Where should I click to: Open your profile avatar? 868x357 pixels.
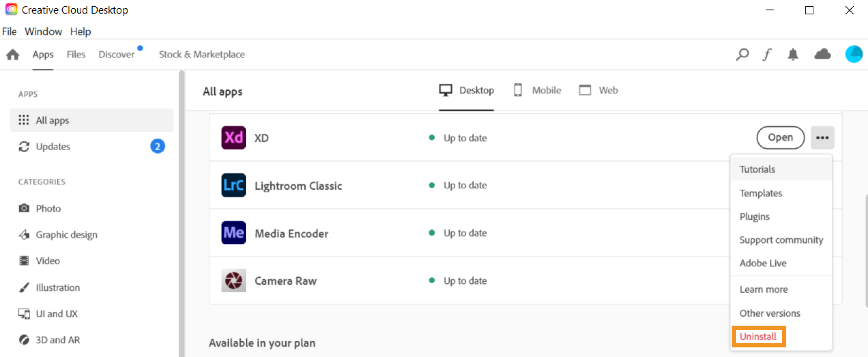coord(853,54)
